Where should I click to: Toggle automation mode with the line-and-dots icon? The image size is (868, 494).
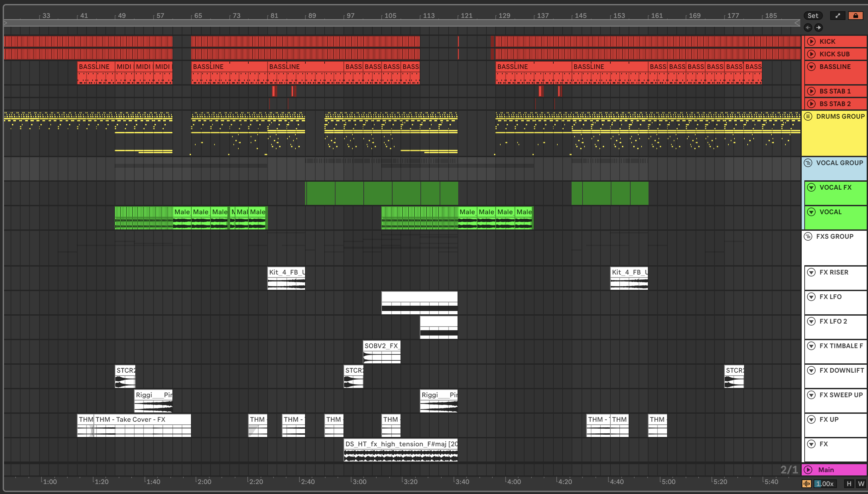tap(837, 16)
